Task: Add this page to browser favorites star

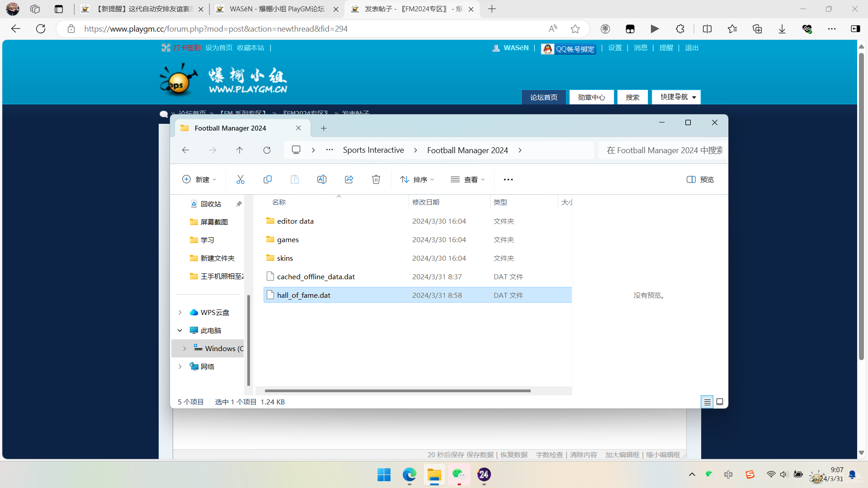Action: point(575,29)
